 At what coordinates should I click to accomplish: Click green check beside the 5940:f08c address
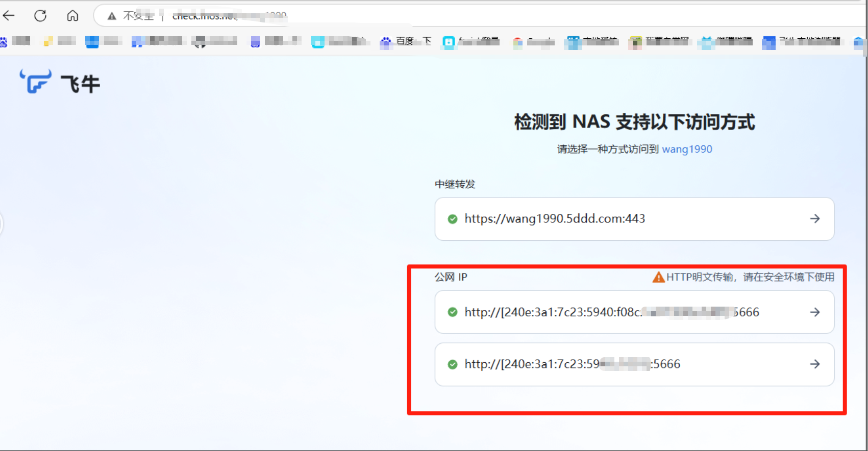[x=452, y=312]
